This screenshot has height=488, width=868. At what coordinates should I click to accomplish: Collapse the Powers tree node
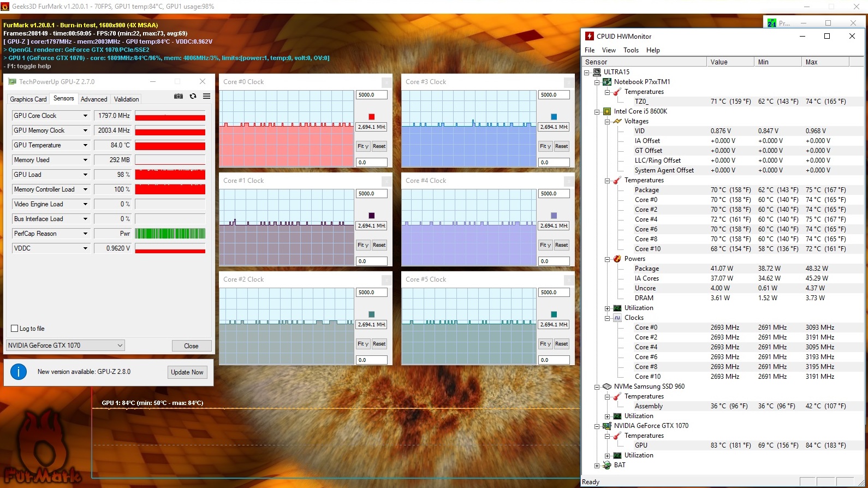point(607,259)
